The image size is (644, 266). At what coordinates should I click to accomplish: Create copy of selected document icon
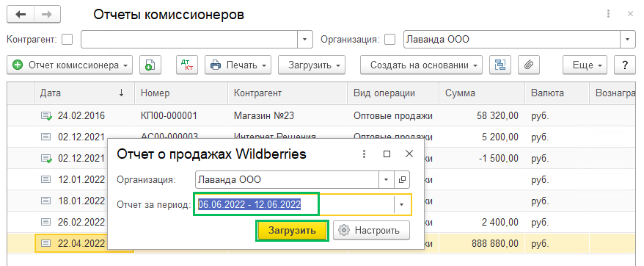coord(150,65)
